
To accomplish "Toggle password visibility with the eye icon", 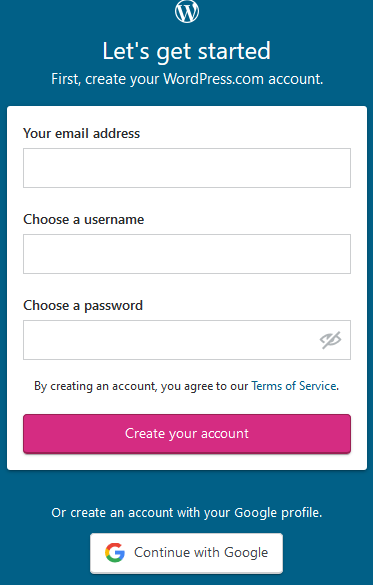I will [x=330, y=340].
